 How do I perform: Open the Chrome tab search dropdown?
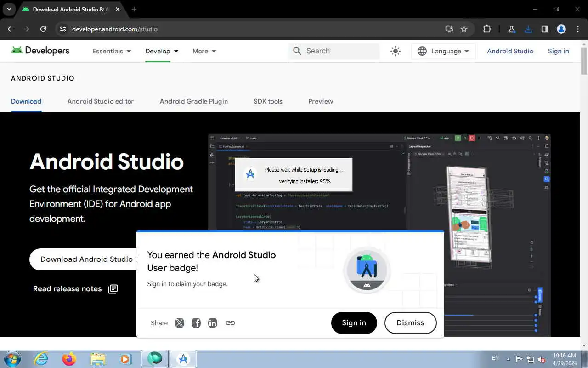pyautogui.click(x=9, y=9)
